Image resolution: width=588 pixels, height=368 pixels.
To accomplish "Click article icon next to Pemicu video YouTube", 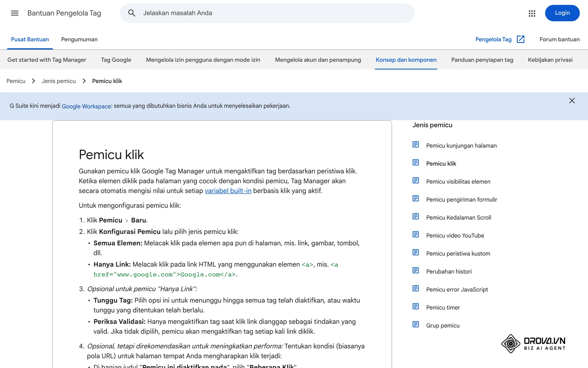I will point(416,235).
